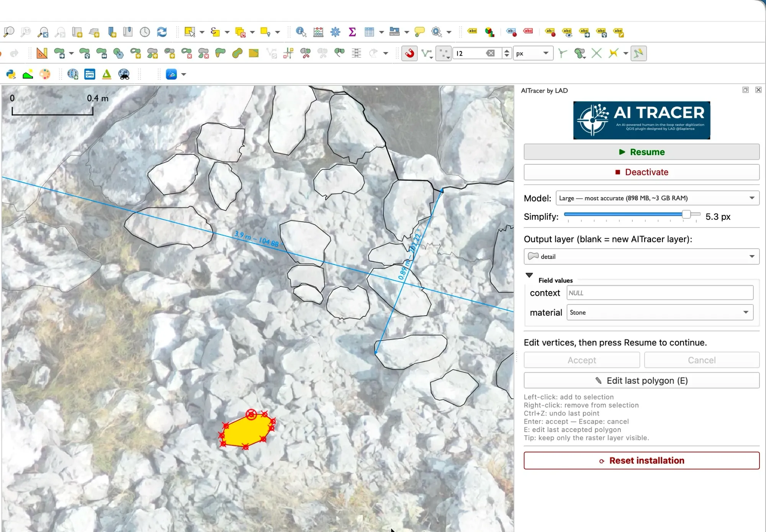
Task: Toggle the red magnet snapping button
Action: (409, 53)
